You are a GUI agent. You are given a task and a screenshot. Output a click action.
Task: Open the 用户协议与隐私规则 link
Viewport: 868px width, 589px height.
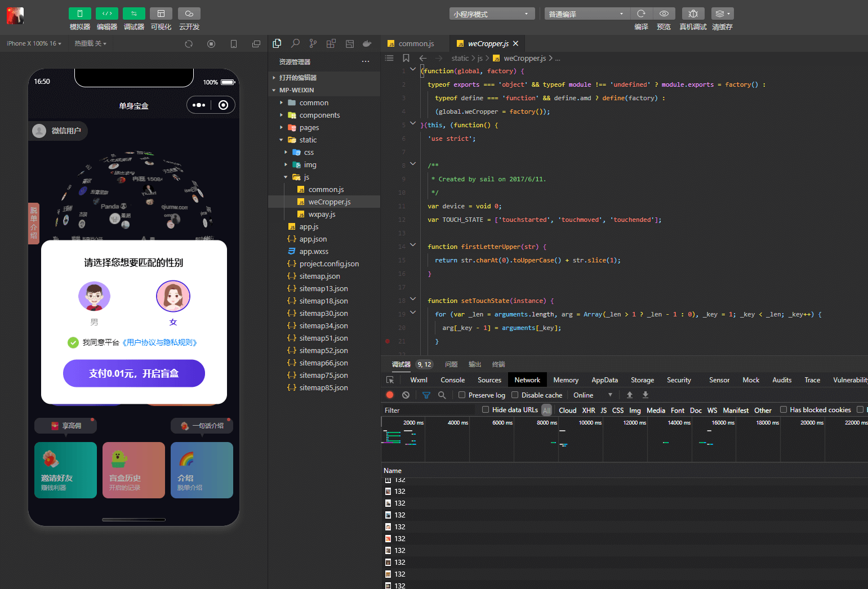[159, 342]
